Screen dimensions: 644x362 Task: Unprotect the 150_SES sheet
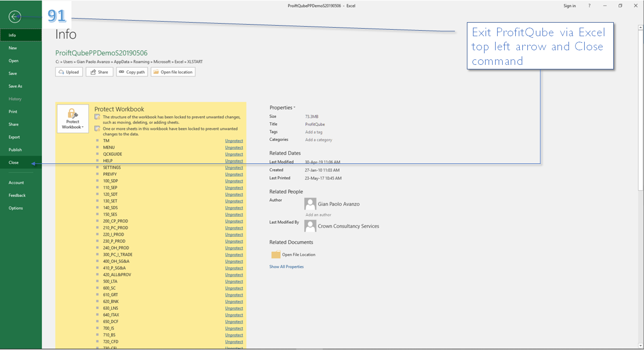click(x=234, y=215)
